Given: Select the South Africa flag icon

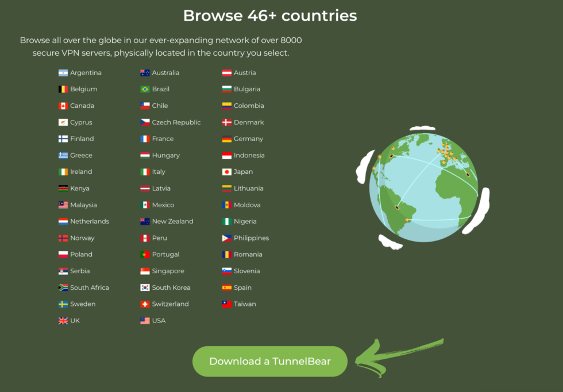Looking at the screenshot, I should point(63,288).
